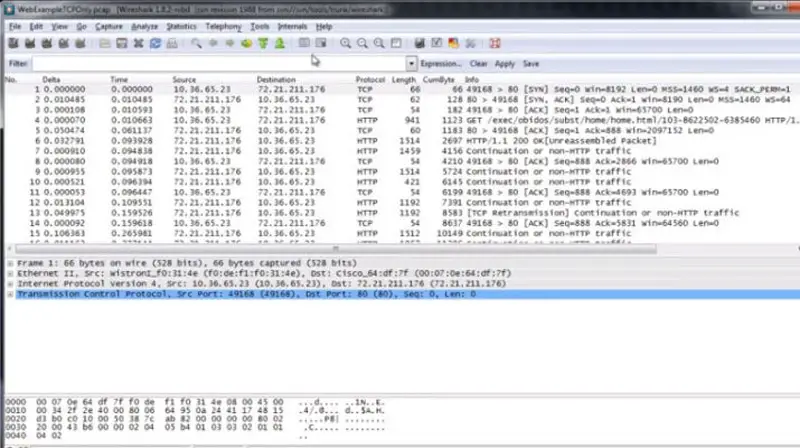This screenshot has width=800, height=448.
Task: Select packet 13 TCP Retransmission row
Action: click(402, 213)
